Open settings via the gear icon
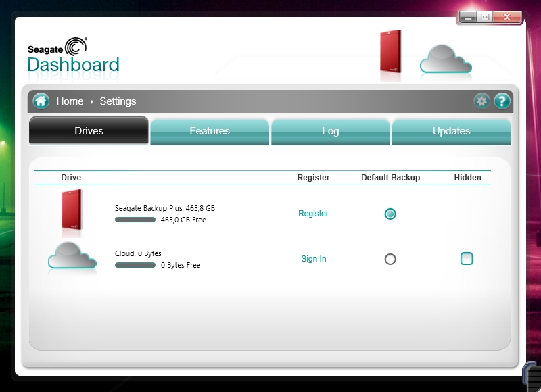Viewport: 541px width, 392px height. 481,101
